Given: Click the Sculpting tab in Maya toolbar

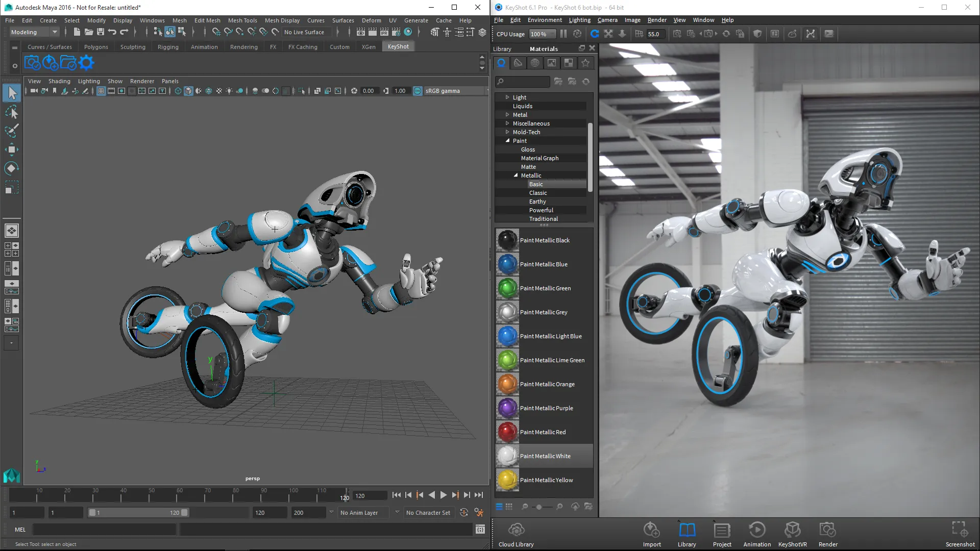Looking at the screenshot, I should click(x=133, y=46).
